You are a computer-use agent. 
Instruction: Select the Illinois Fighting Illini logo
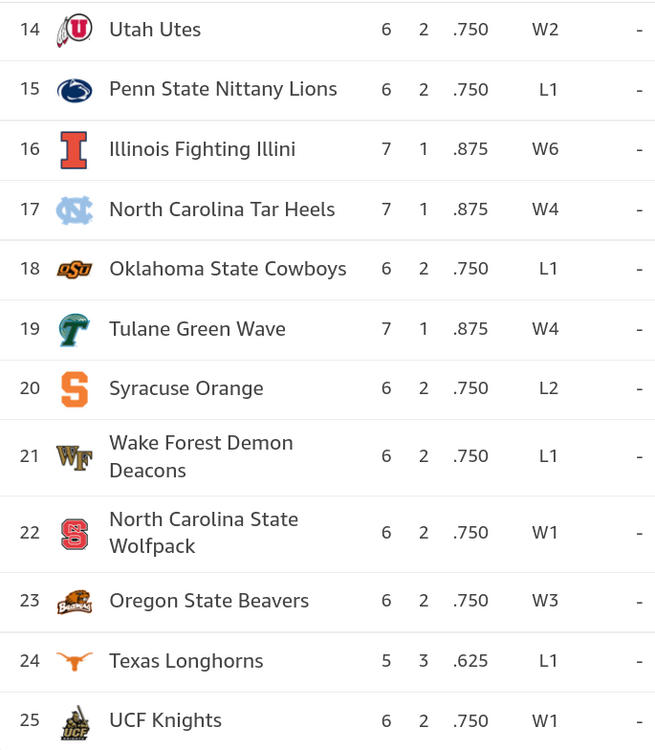[74, 150]
